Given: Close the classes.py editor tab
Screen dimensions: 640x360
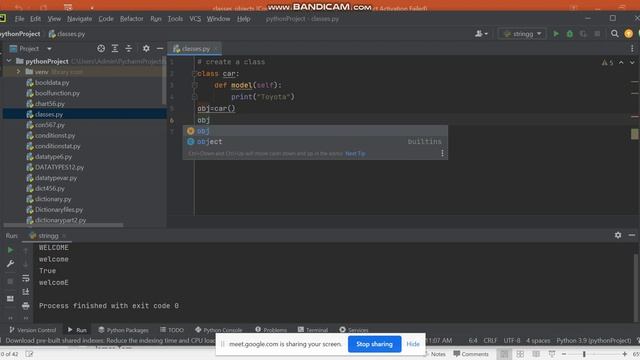Looking at the screenshot, I should tap(216, 49).
